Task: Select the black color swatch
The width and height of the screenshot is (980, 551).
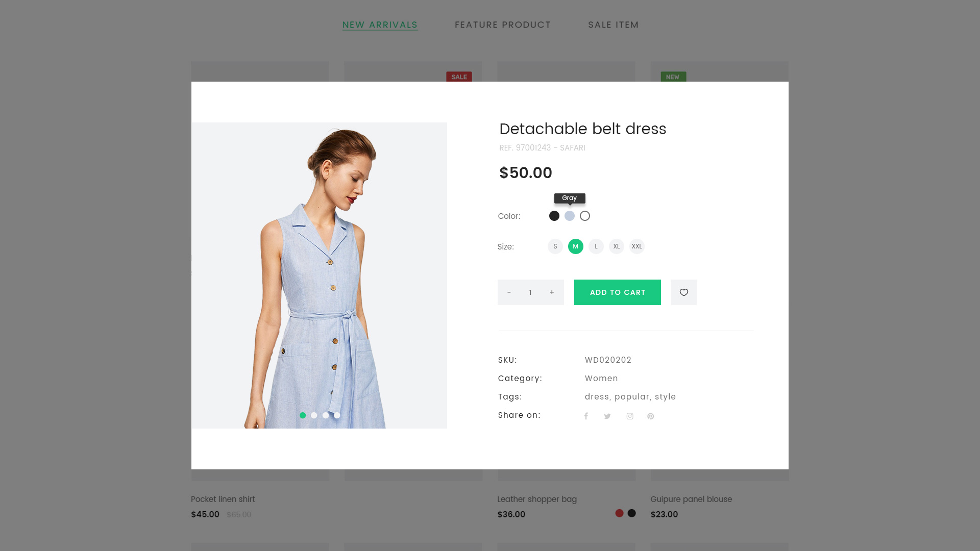Action: coord(554,216)
